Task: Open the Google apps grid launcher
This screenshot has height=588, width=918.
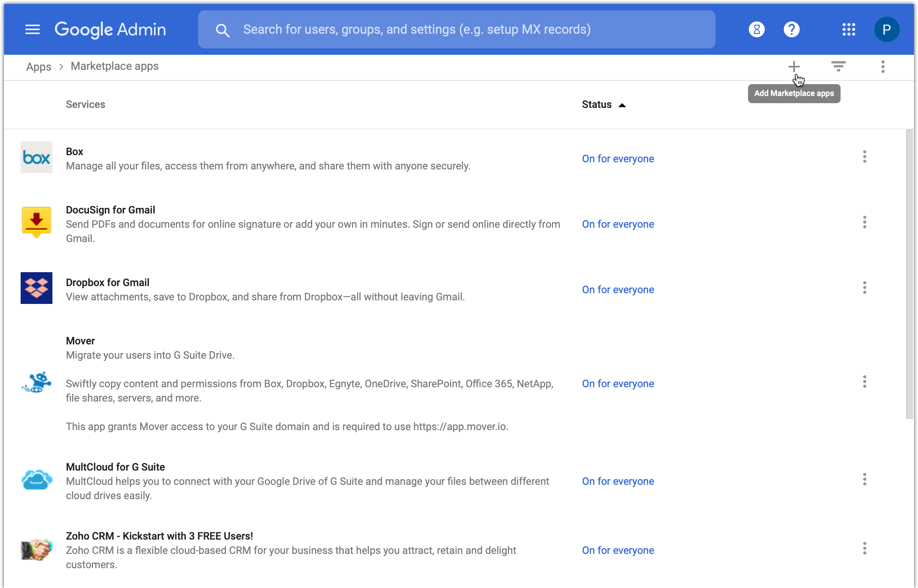Action: point(849,29)
